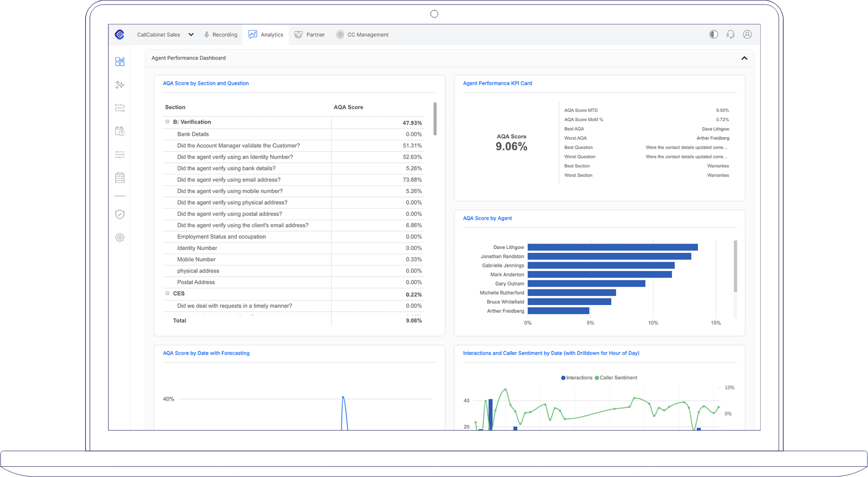The height and width of the screenshot is (477, 868).
Task: Switch to the Partner tab
Action: 309,34
